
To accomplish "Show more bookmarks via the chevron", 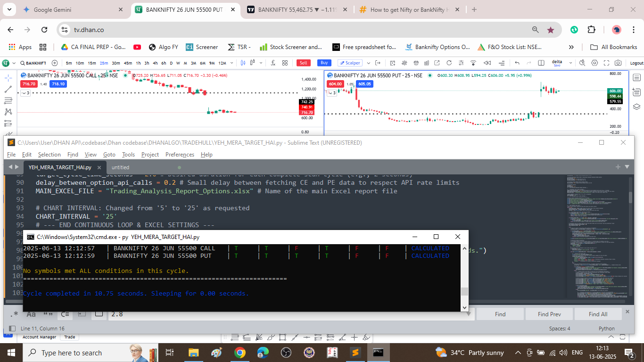I will tap(571, 47).
